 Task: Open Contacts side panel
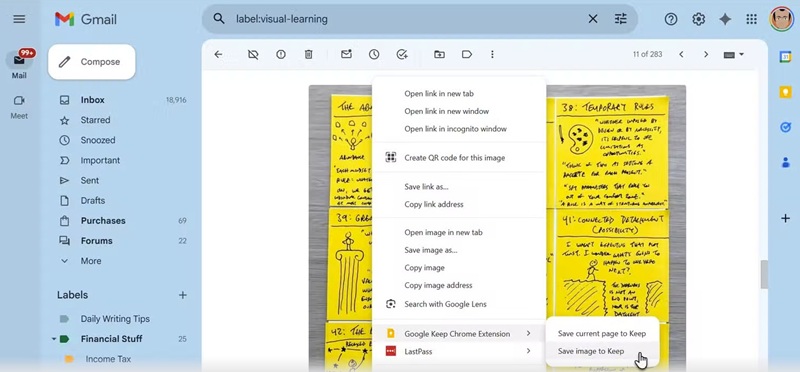click(x=785, y=163)
